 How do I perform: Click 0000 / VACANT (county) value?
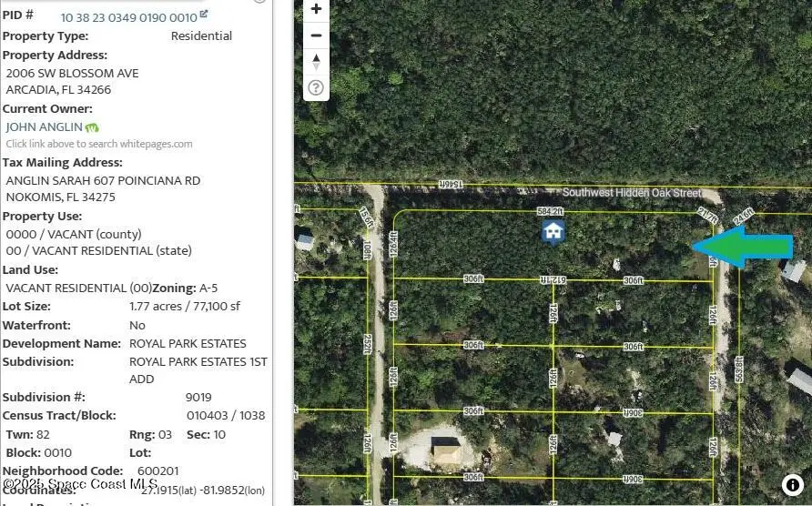(74, 234)
